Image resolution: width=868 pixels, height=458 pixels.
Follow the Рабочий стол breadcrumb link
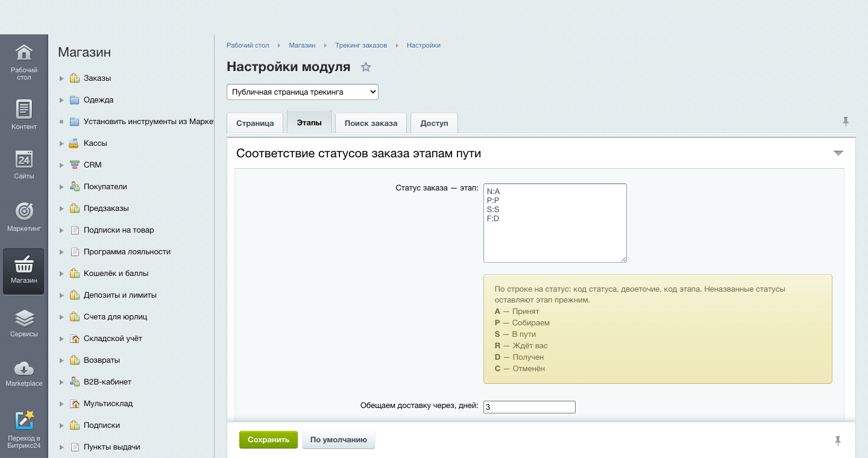(248, 45)
